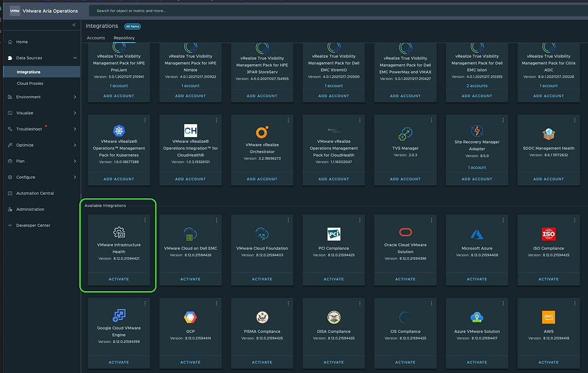Click the DISA Compliance seal icon
588x373 pixels.
(334, 318)
